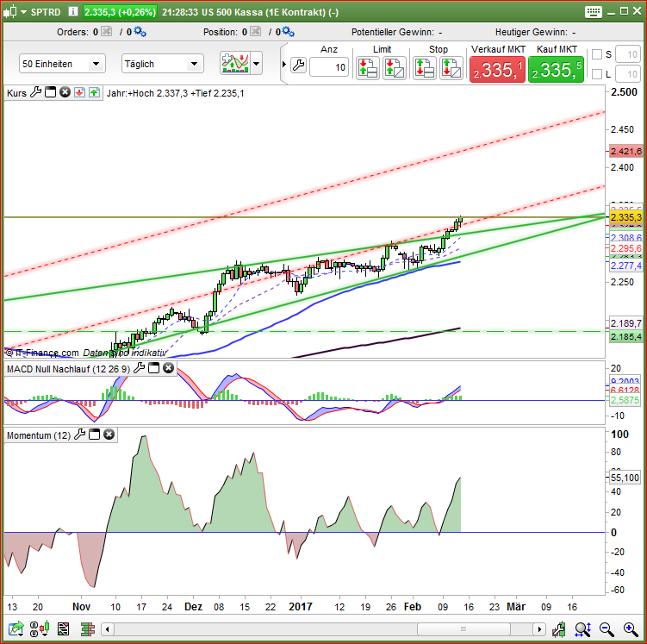Image resolution: width=647 pixels, height=644 pixels.
Task: Move Kurs panel up with green arrow
Action: point(94,92)
